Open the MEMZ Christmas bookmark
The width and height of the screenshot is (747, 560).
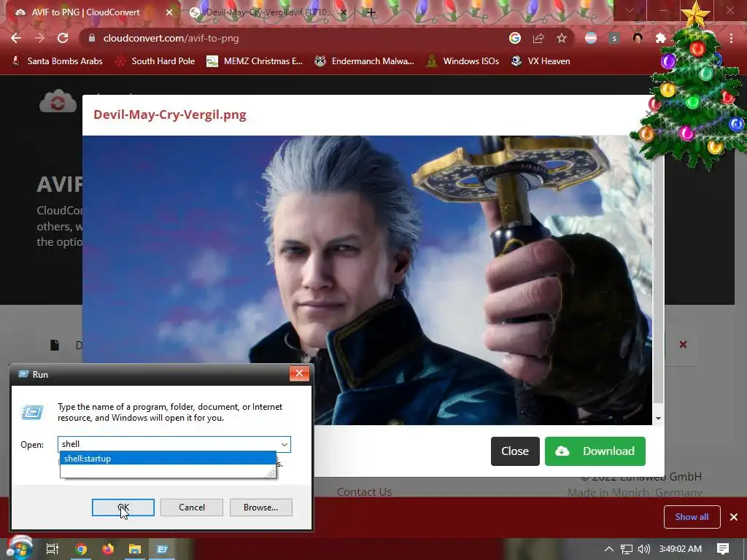pyautogui.click(x=255, y=61)
